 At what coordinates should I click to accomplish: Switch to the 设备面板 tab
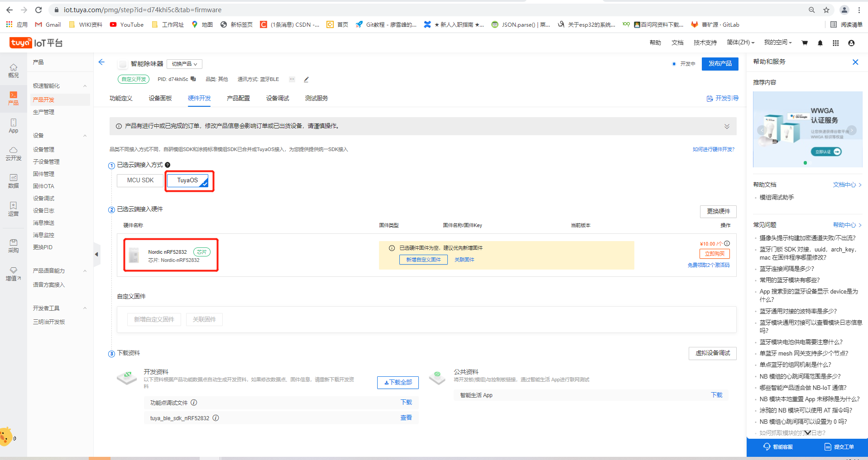click(x=160, y=98)
